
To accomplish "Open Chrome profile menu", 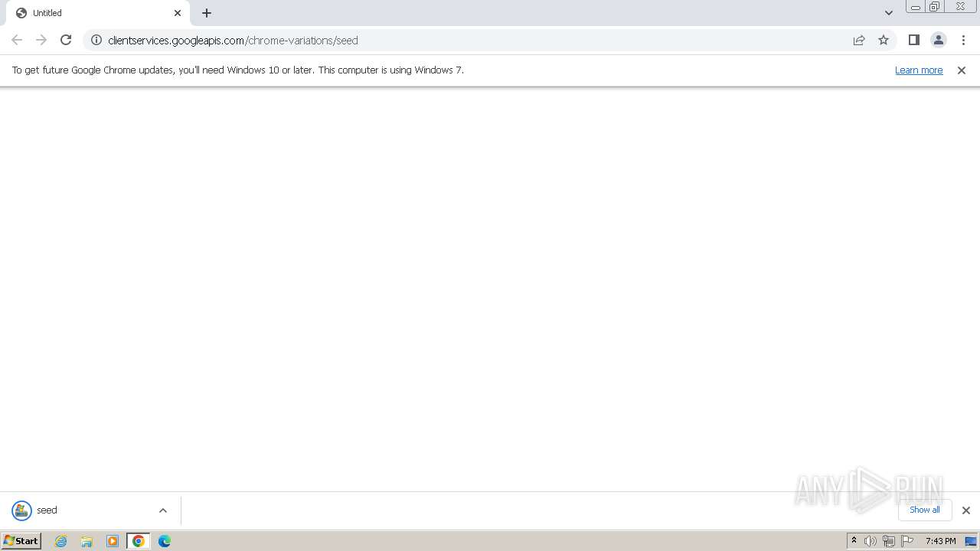I will [x=938, y=40].
